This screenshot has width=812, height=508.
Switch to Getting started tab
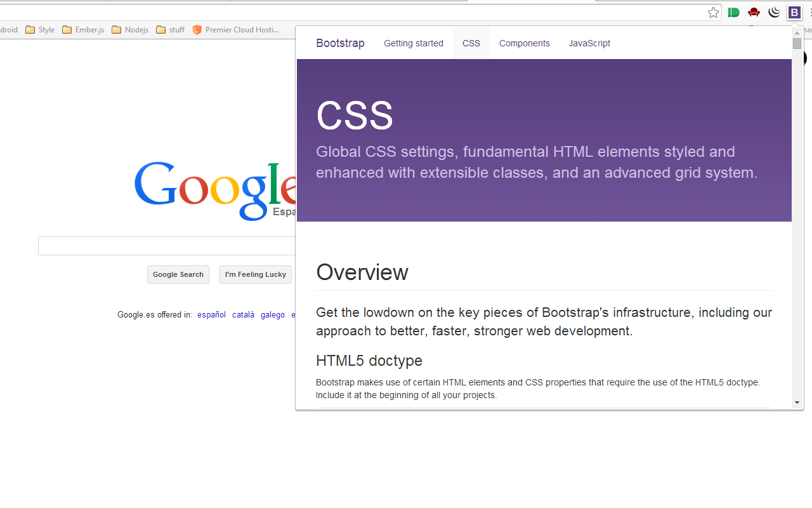click(x=414, y=43)
